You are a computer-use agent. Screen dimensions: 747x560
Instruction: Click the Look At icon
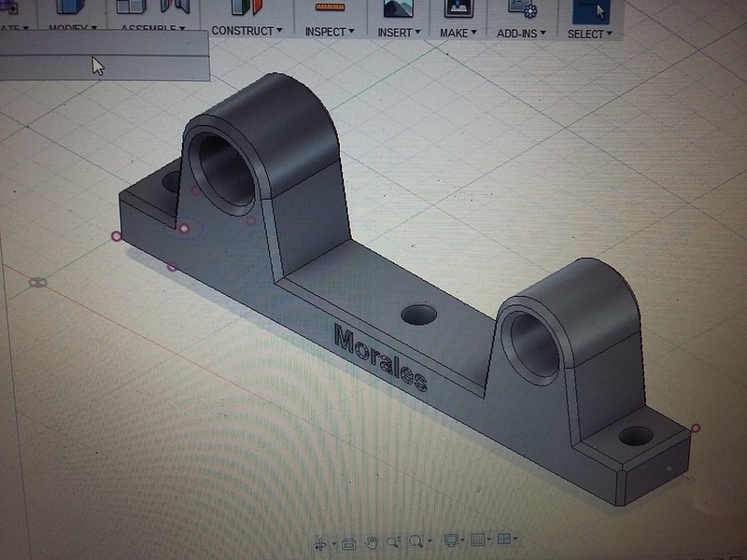tap(348, 543)
